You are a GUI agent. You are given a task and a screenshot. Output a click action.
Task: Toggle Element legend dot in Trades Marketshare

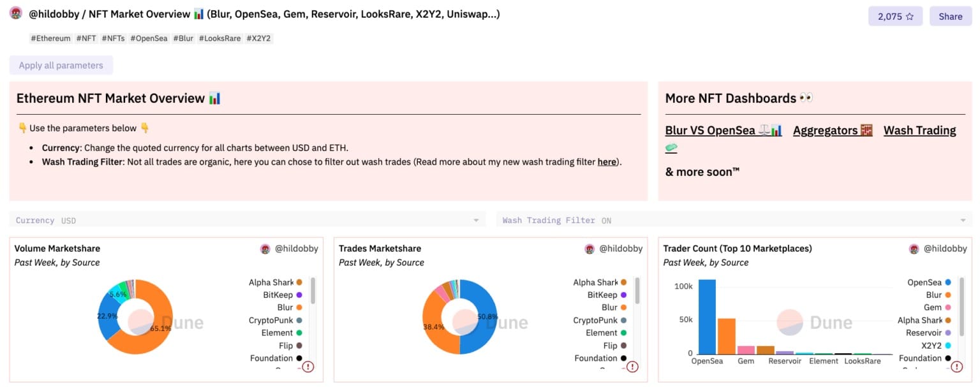click(x=623, y=333)
